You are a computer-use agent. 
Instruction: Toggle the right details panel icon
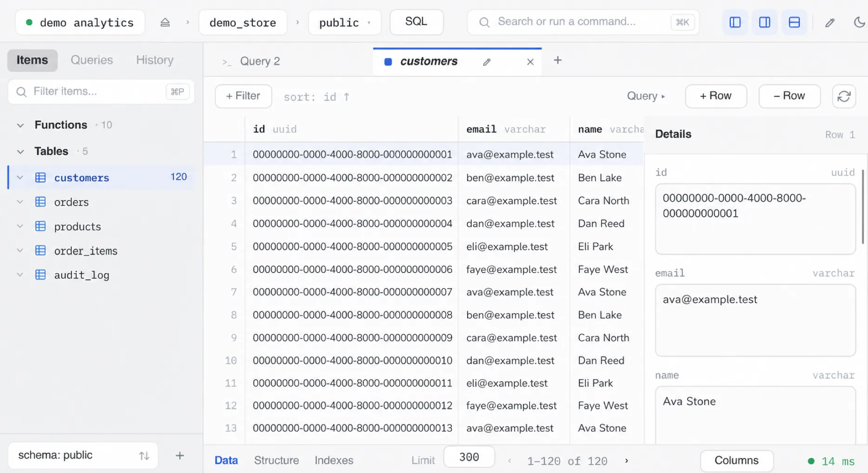tap(765, 22)
